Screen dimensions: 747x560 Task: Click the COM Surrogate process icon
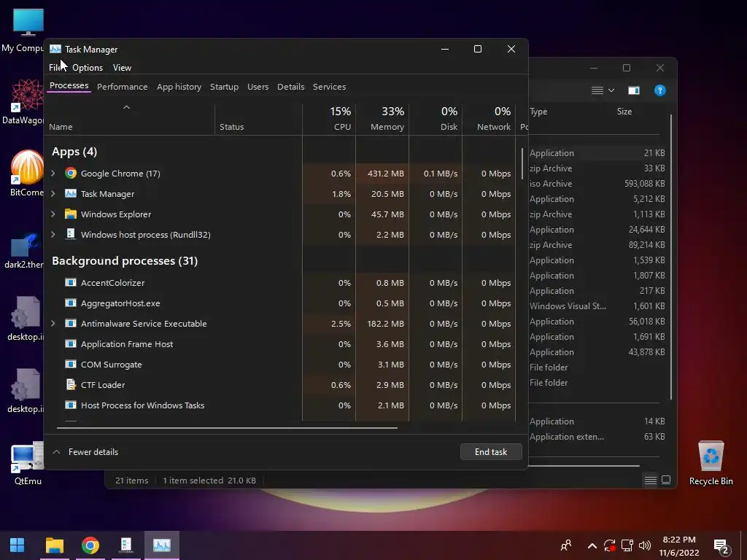[71, 365]
